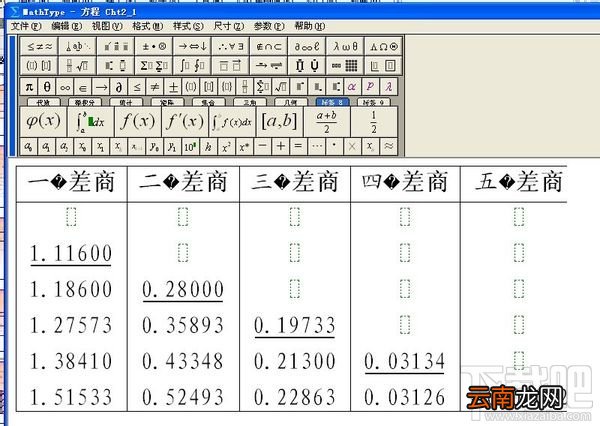The height and width of the screenshot is (426, 600).
Task: Open the 参数(P) menu
Action: click(x=269, y=26)
